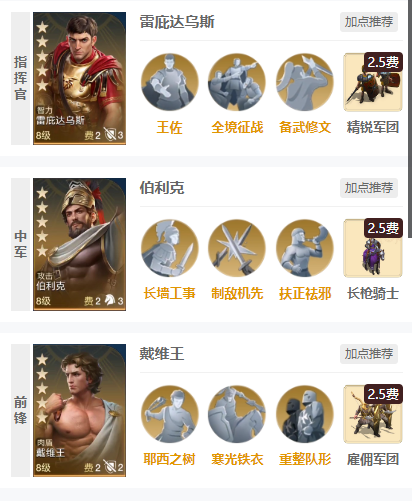View the 长枪骑士 troop unit tile

pyautogui.click(x=373, y=248)
